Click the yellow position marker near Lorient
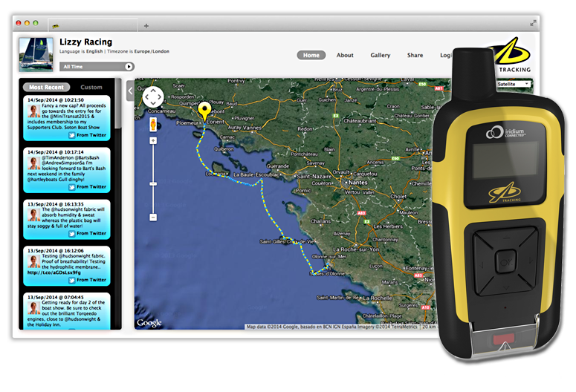This screenshot has width=576, height=392. click(x=204, y=111)
